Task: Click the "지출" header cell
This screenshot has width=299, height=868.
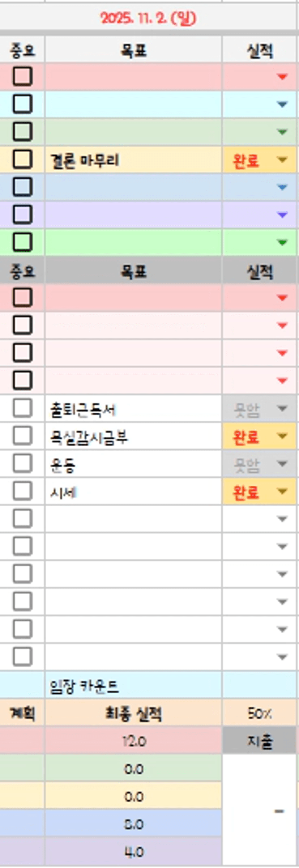Action: 260,741
